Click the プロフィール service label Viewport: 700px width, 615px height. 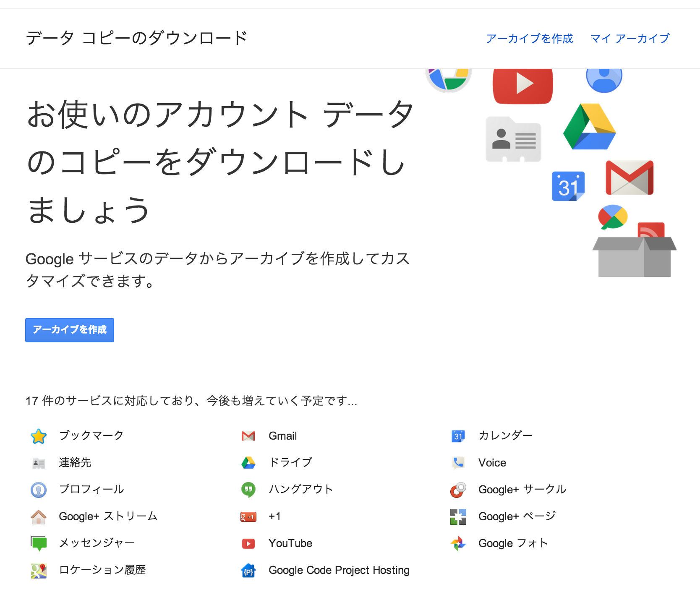click(91, 489)
